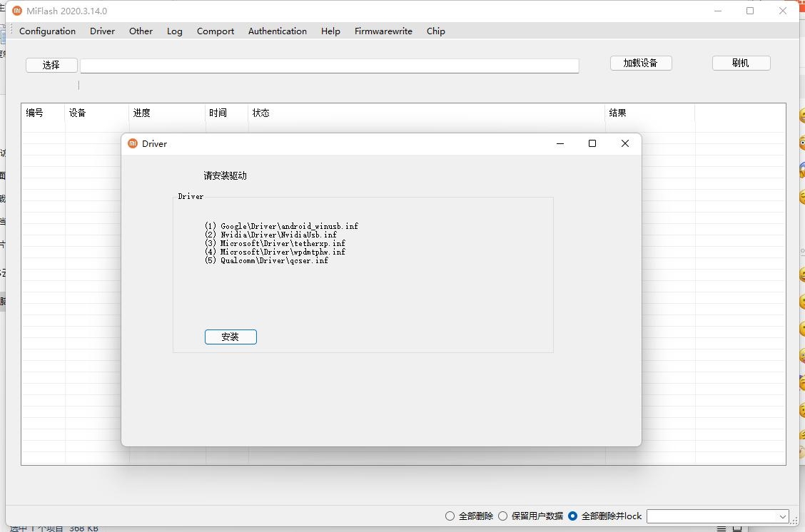Open the Authentication menu

click(277, 31)
